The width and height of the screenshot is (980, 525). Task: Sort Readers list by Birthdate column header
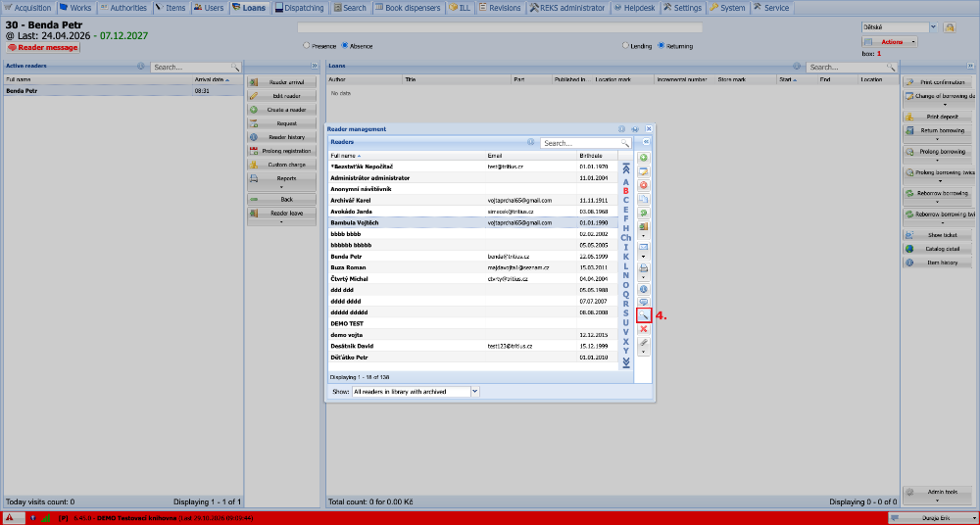click(x=597, y=155)
